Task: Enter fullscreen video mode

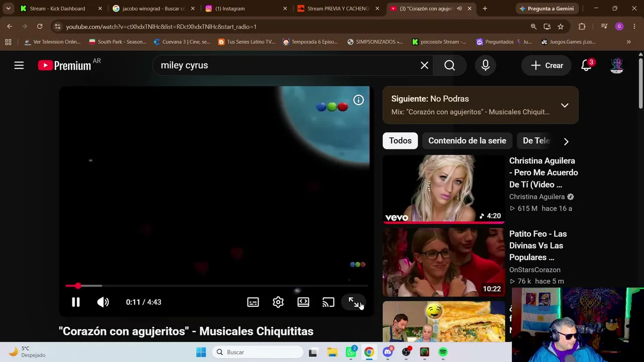Action: tap(354, 302)
